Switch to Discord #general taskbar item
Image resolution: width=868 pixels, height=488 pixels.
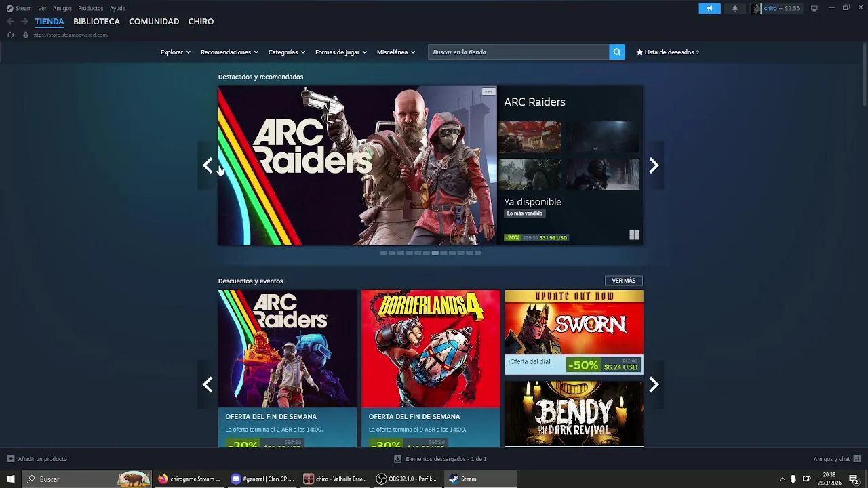click(262, 479)
